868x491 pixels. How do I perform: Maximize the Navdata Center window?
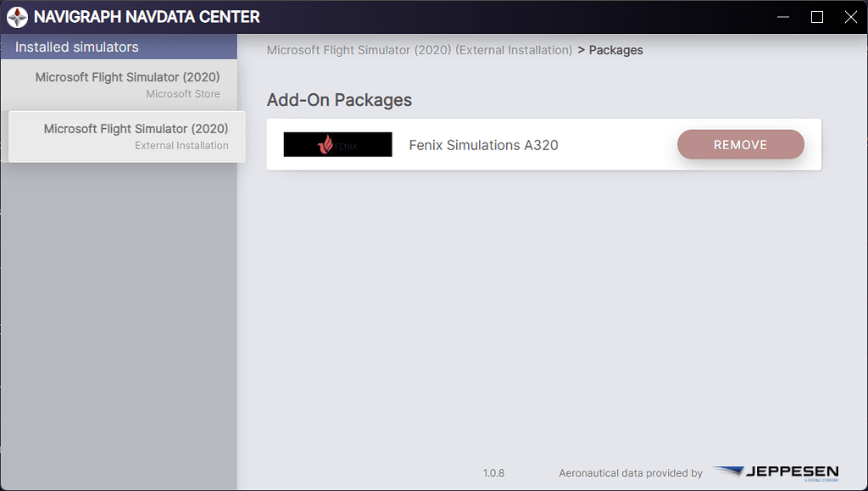817,17
